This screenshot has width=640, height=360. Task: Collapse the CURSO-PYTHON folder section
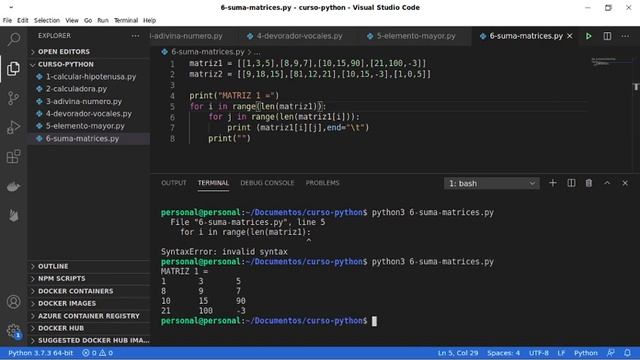coord(89,64)
